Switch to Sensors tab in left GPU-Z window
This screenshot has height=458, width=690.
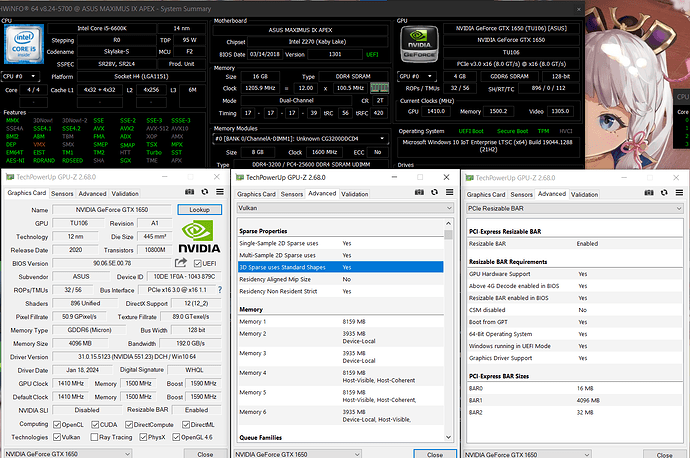tap(62, 194)
